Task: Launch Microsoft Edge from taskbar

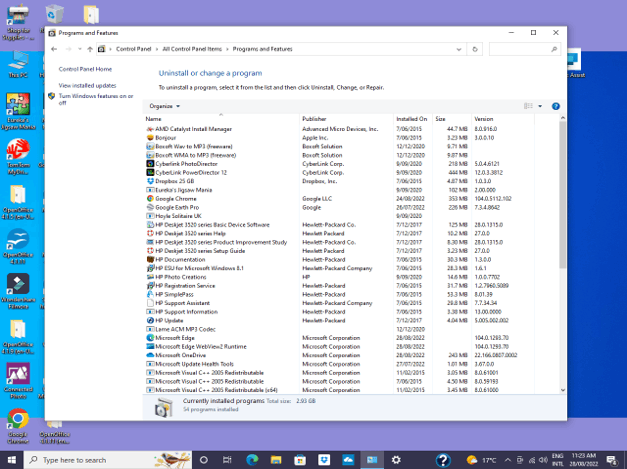Action: 252,460
